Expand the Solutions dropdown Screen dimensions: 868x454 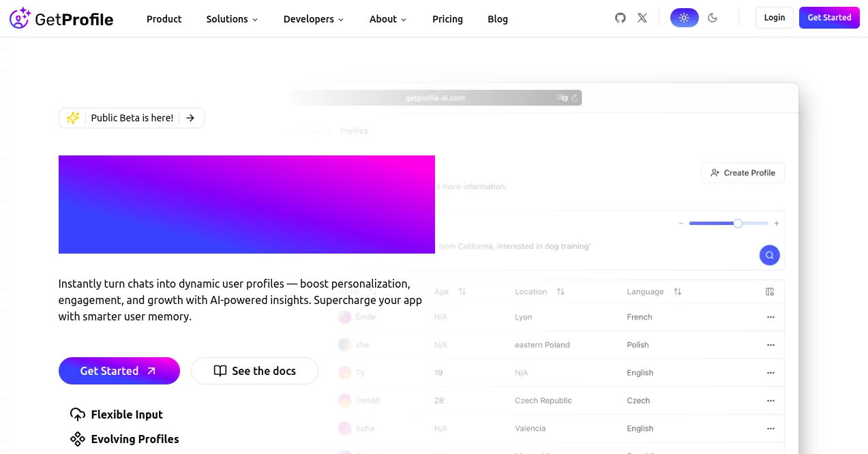point(232,19)
